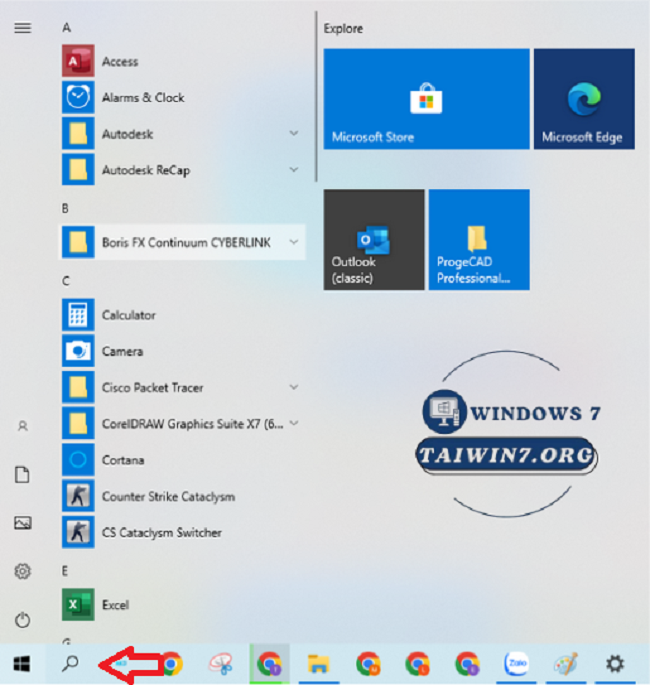The height and width of the screenshot is (685, 650).
Task: Expand the Autodesk ReCap folder chevron
Action: point(294,169)
